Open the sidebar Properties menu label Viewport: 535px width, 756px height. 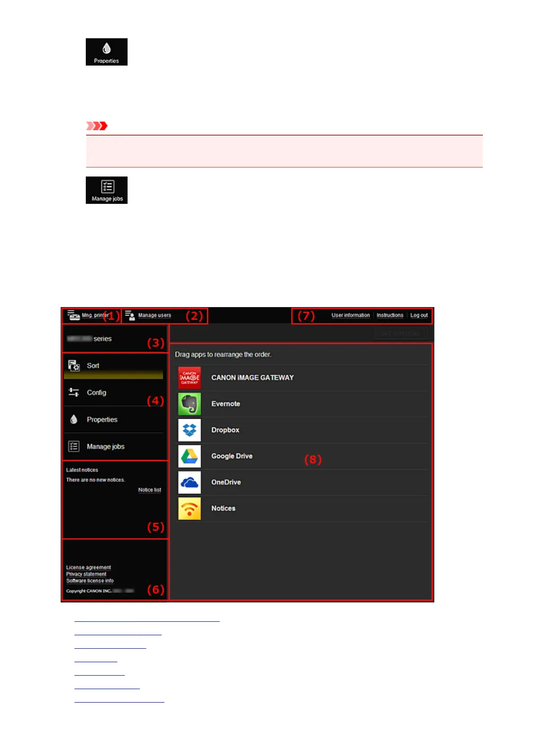click(x=102, y=419)
